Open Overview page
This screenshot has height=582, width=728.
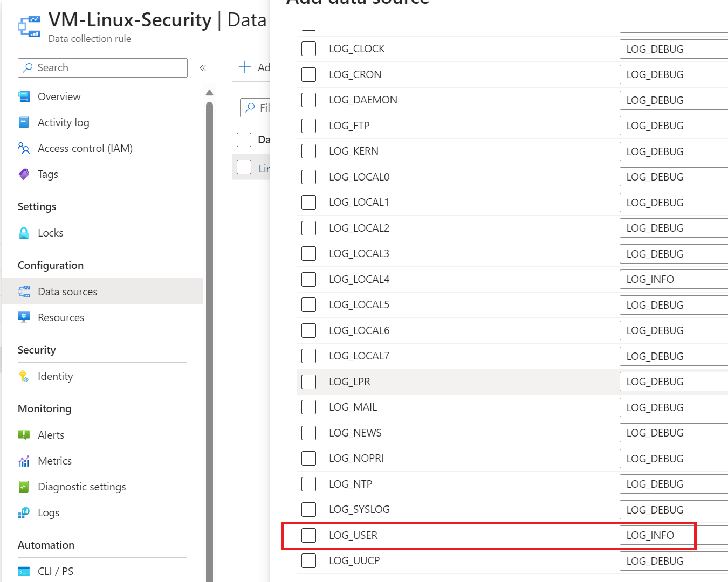coord(59,96)
